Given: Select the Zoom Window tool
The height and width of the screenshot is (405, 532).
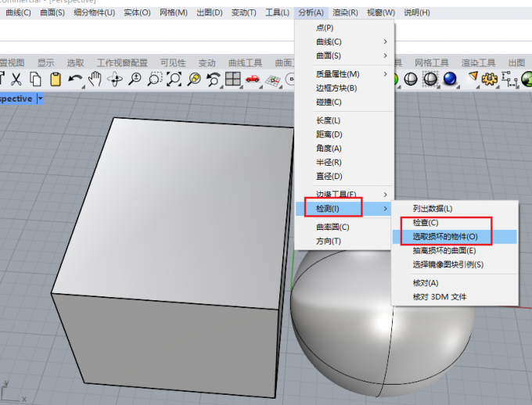Looking at the screenshot, I should [x=154, y=80].
